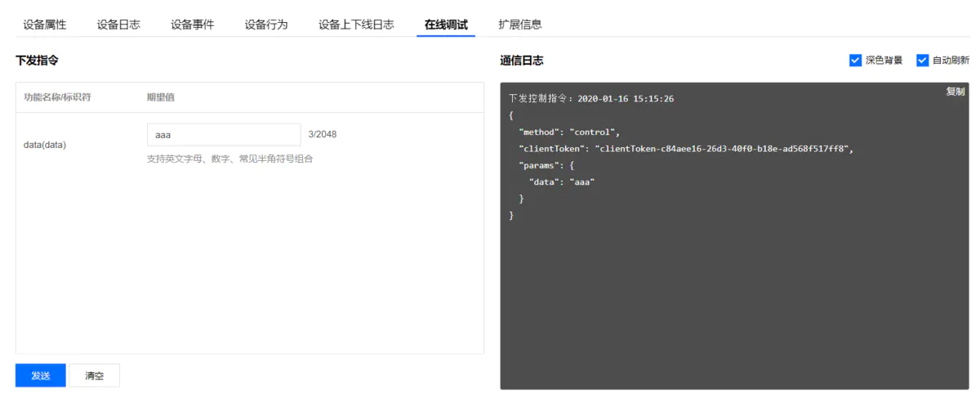This screenshot has width=980, height=408.
Task: Click the 期望值 column header
Action: pos(160,97)
